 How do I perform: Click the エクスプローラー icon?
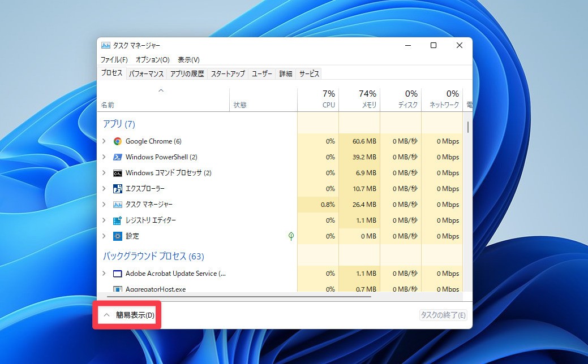tap(117, 189)
